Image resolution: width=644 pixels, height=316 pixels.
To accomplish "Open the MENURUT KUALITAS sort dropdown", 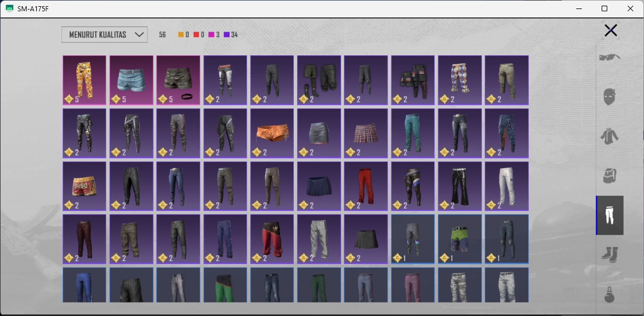I will [x=105, y=35].
